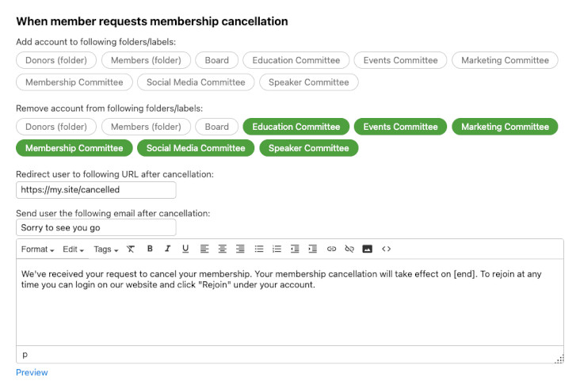Insert a numbered list
Image resolution: width=580 pixels, height=392 pixels.
[277, 249]
